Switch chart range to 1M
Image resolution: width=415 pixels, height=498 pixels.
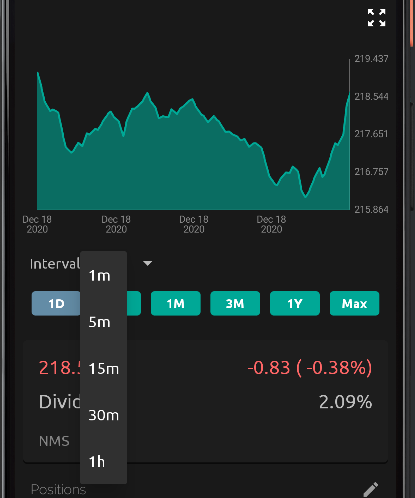pyautogui.click(x=176, y=303)
